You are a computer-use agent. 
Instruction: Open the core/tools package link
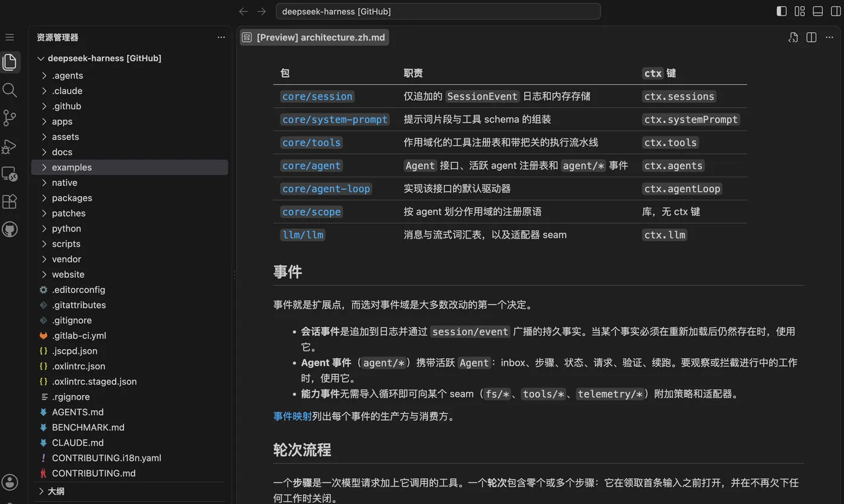pos(312,143)
